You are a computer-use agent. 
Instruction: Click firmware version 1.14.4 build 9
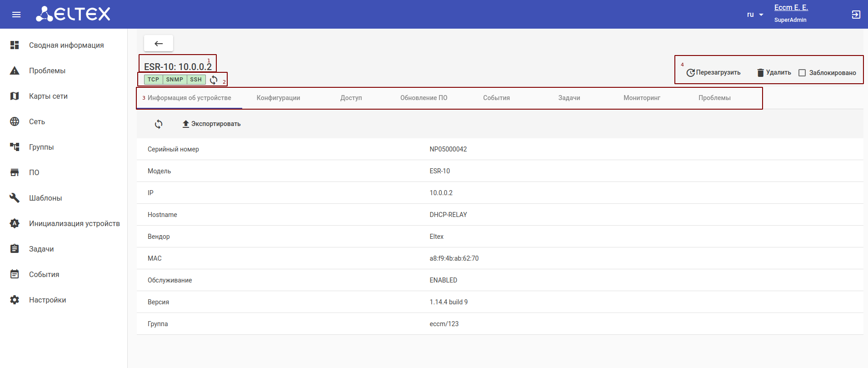click(x=449, y=302)
